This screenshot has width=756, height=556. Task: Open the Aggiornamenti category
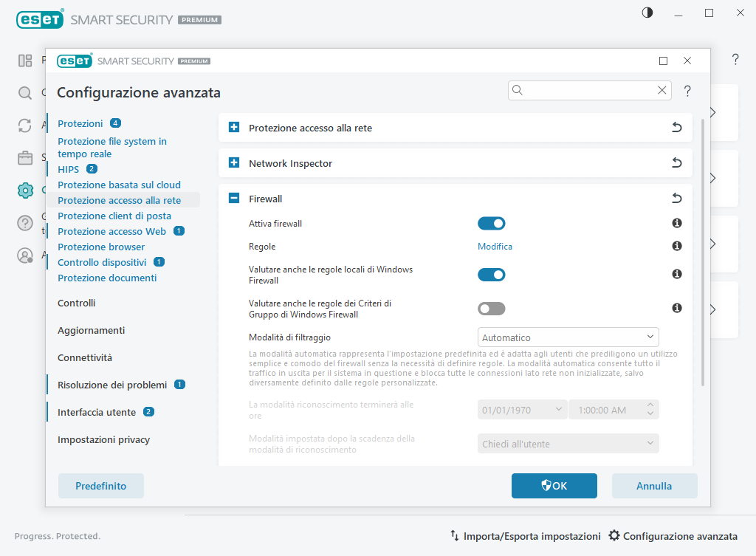click(91, 330)
